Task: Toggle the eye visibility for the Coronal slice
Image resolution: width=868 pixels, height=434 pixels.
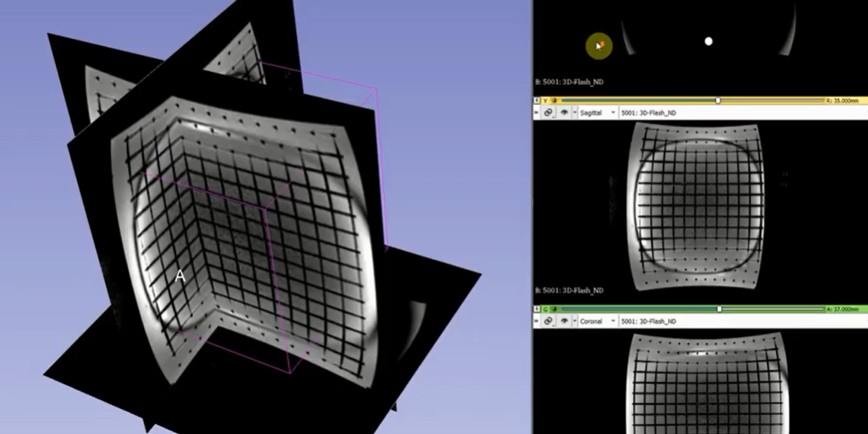Action: [x=564, y=321]
